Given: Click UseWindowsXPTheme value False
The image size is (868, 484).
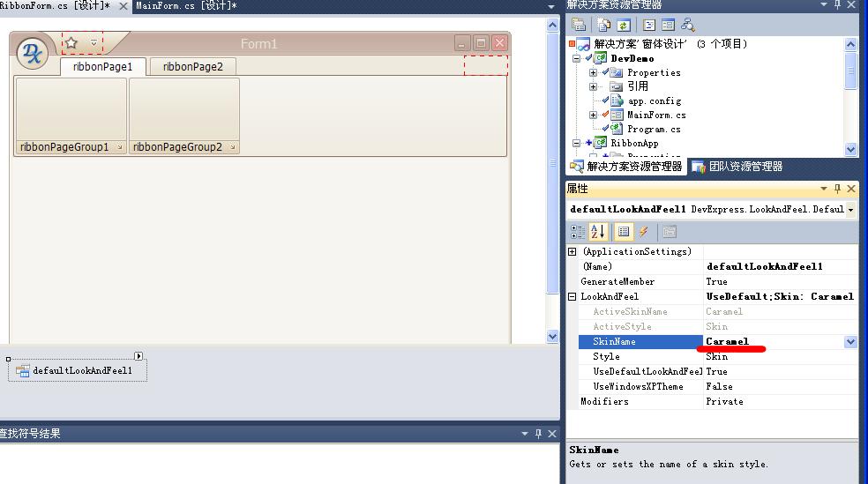Looking at the screenshot, I should (781, 387).
